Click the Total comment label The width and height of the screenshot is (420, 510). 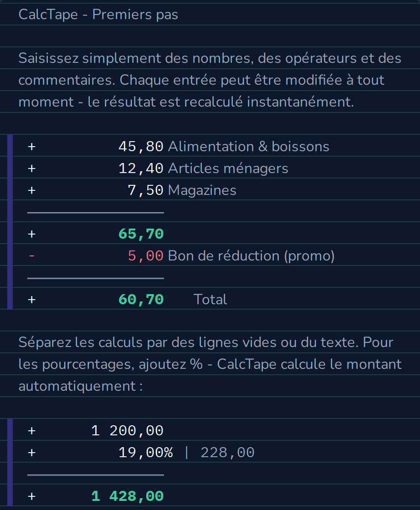pos(210,300)
